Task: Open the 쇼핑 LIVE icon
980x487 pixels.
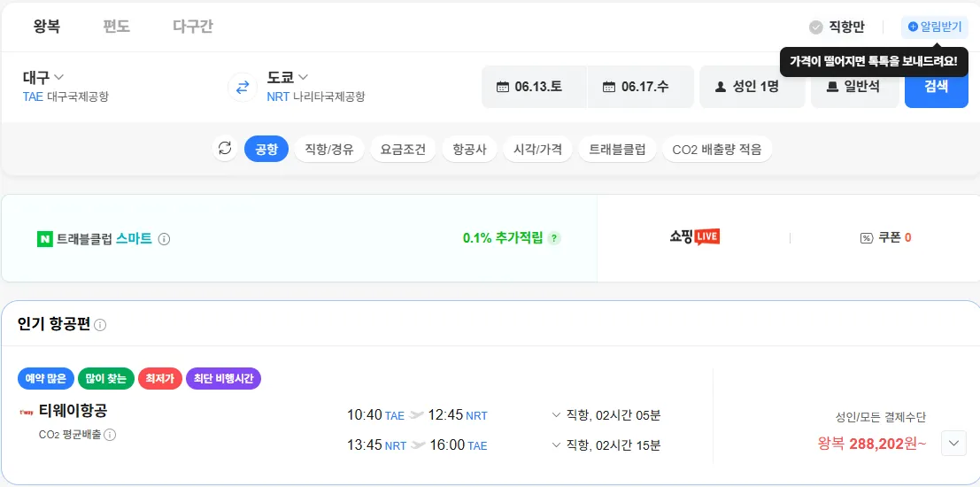Action: click(x=694, y=237)
